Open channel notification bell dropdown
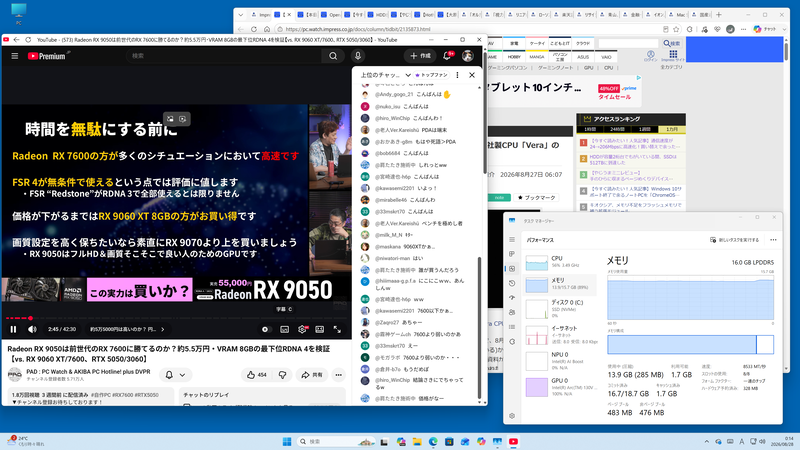Screen dimensions: 800x450 tap(175, 375)
